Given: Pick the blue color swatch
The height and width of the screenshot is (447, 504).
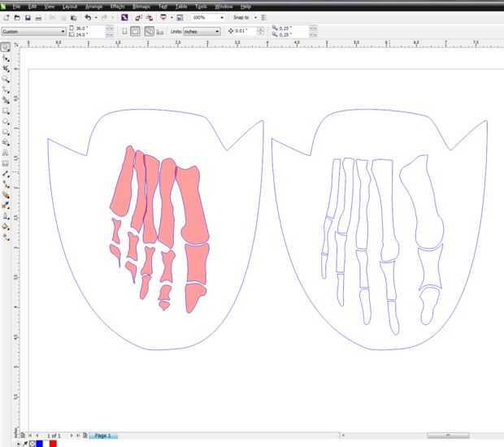Looking at the screenshot, I should (39, 444).
